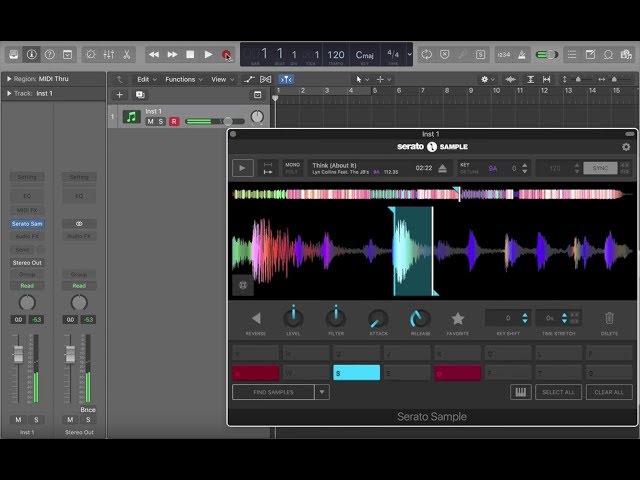Start recording with the red Record button
This screenshot has height=480, width=640.
226,55
